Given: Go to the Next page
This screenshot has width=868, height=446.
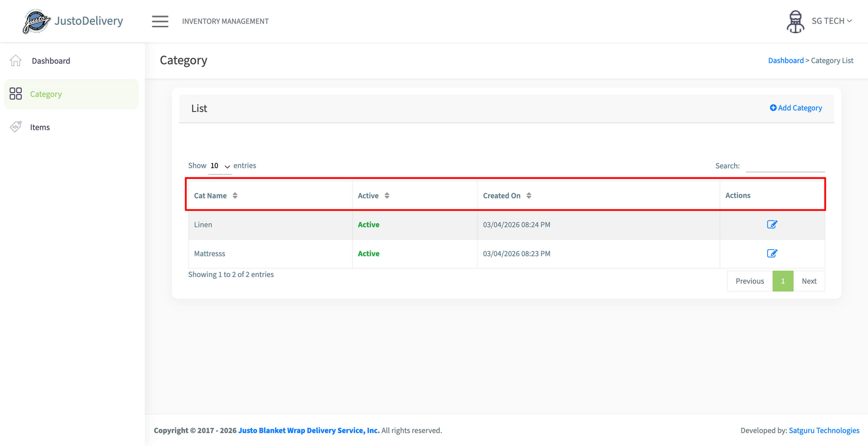Looking at the screenshot, I should (809, 281).
